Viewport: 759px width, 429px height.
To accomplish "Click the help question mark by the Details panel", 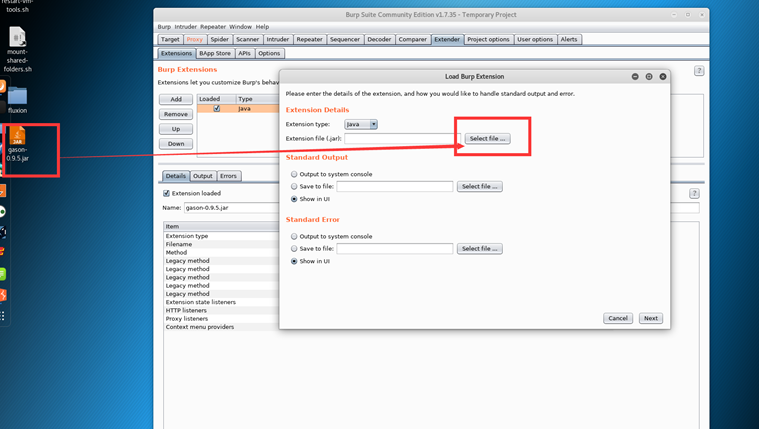I will [694, 194].
